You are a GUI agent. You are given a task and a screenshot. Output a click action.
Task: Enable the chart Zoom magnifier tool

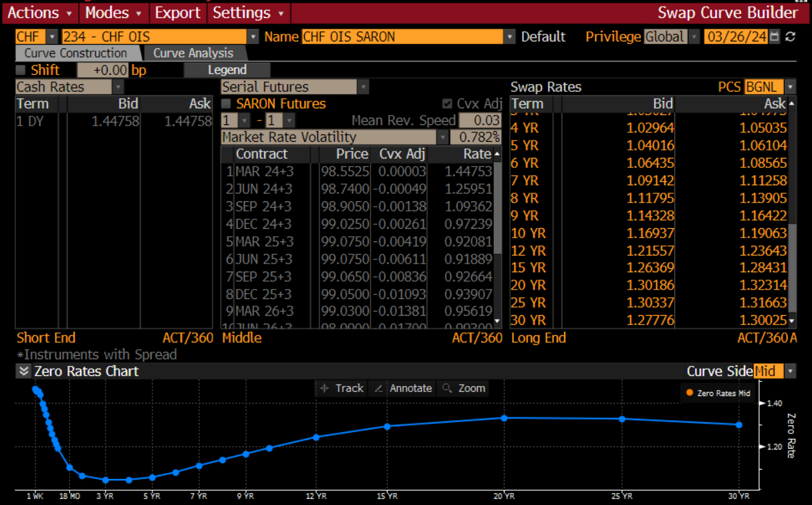click(463, 388)
